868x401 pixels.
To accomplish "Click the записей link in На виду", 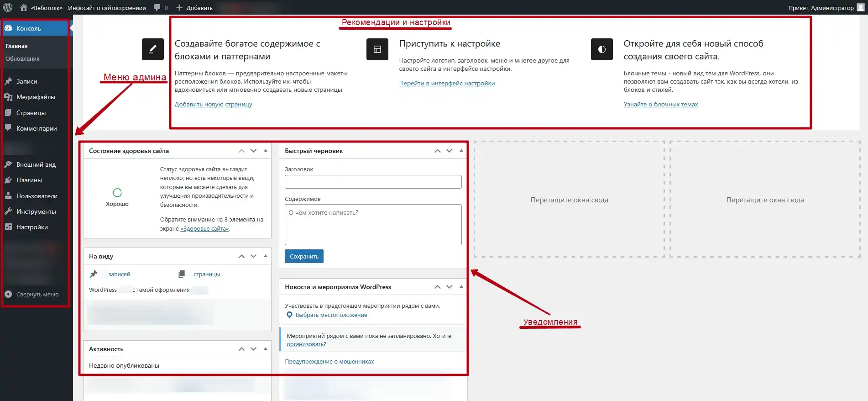I will (x=119, y=274).
